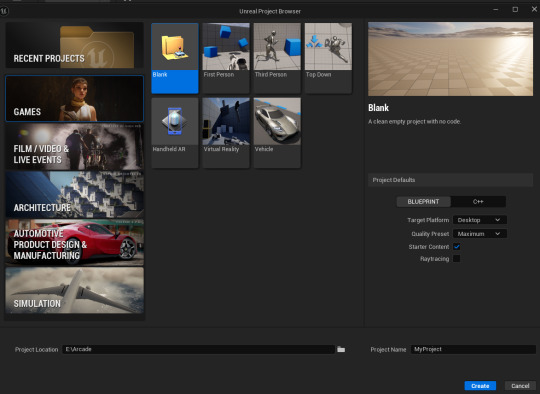Browse for project folder icon
Viewport: 540px width, 394px height.
(341, 349)
